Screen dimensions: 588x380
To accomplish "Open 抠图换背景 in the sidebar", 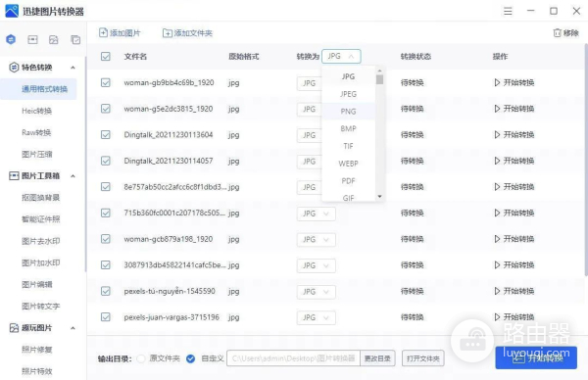I will pos(40,198).
